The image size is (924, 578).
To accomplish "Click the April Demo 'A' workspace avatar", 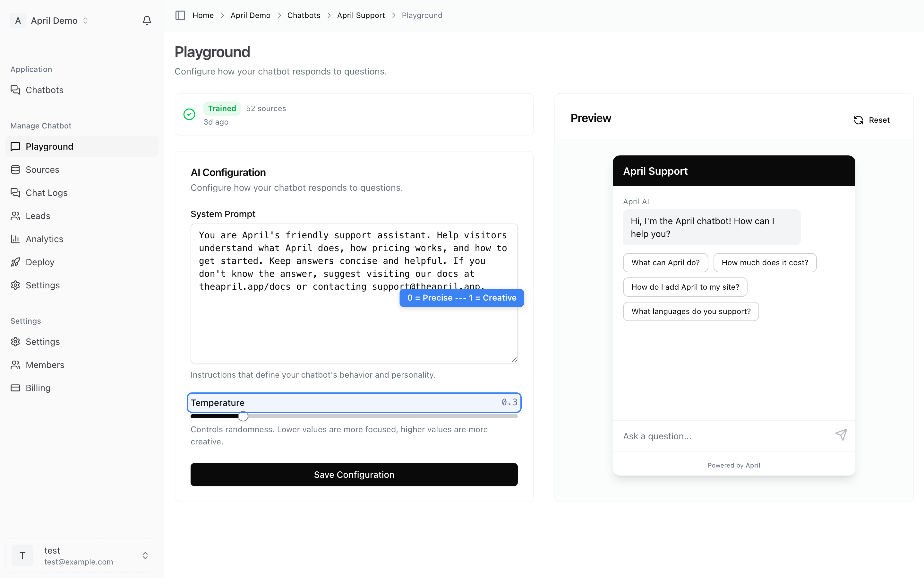I will (18, 20).
